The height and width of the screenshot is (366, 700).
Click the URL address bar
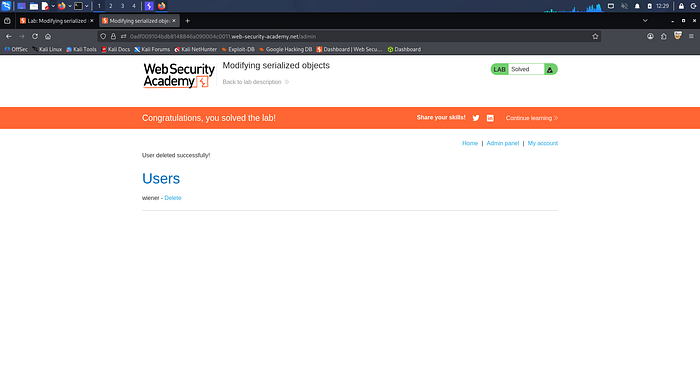(x=349, y=36)
